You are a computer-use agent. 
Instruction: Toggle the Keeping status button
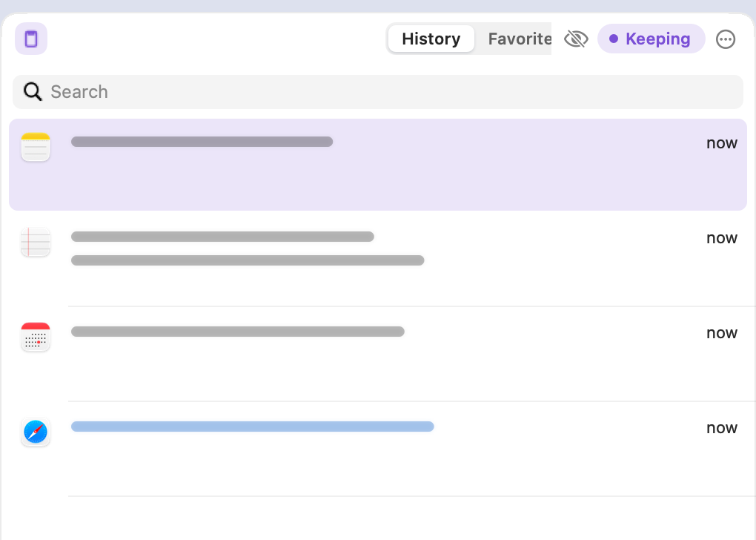(651, 39)
